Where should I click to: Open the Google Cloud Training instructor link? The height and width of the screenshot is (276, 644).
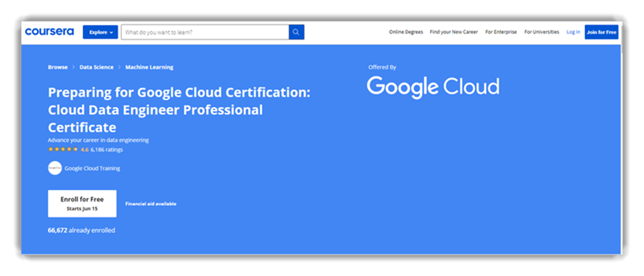92,169
